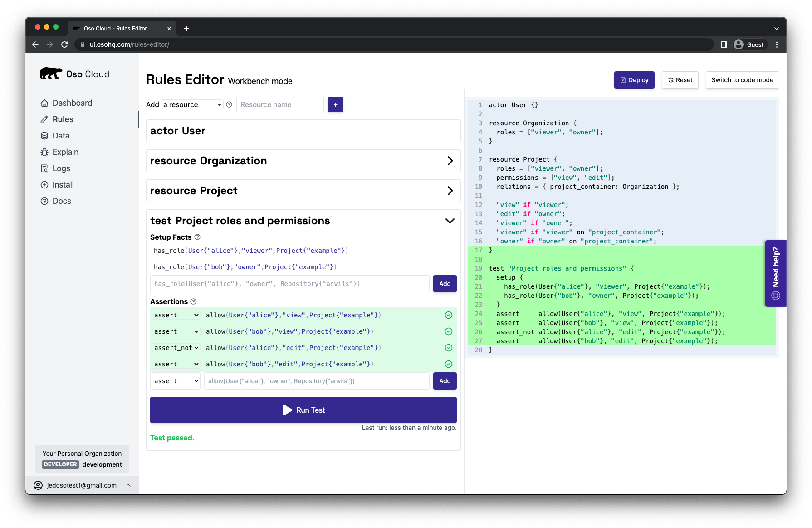This screenshot has height=528, width=812.
Task: Click the has_role alice viewer setup fact
Action: (x=251, y=251)
